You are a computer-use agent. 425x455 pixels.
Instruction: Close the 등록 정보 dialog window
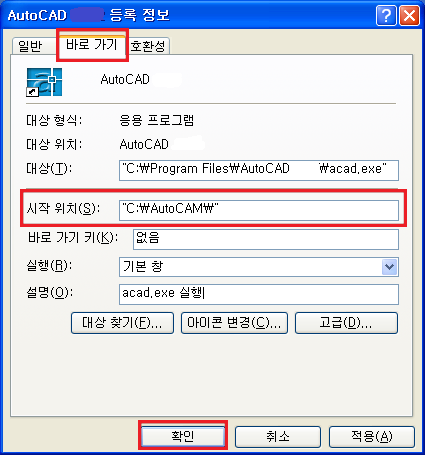[x=409, y=15]
